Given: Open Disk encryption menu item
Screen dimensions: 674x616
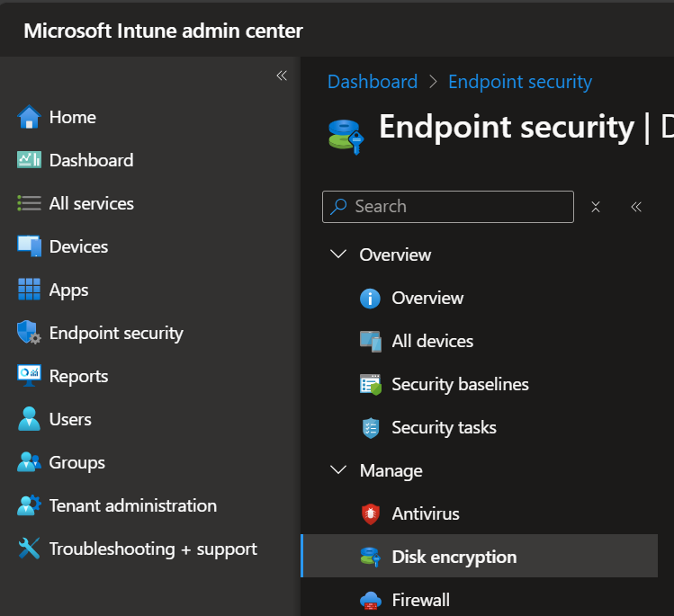Looking at the screenshot, I should (x=454, y=557).
